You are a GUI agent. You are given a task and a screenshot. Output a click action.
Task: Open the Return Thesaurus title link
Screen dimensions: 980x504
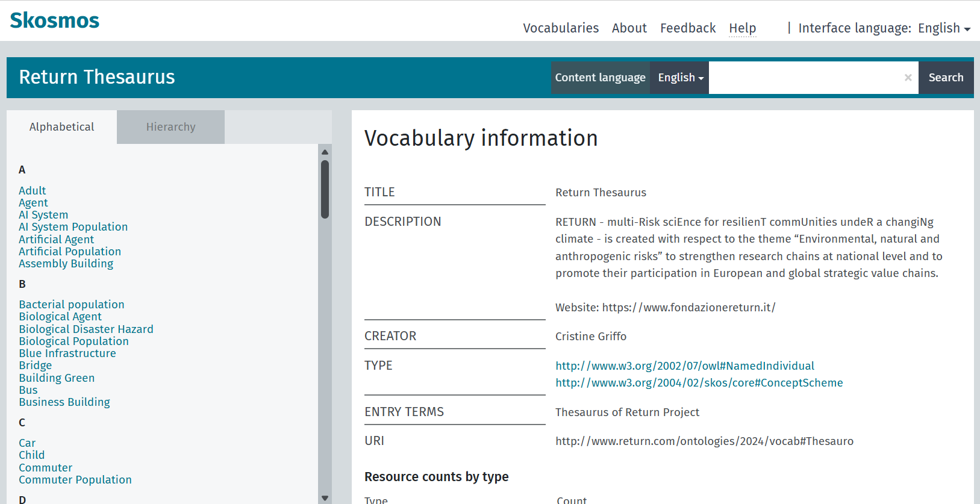(97, 77)
